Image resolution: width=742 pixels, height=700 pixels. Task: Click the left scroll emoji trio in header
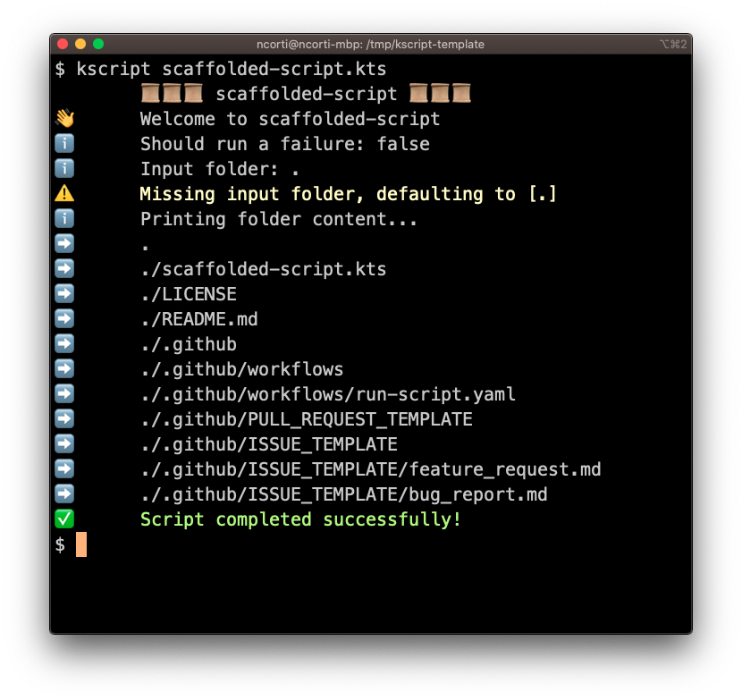click(173, 93)
